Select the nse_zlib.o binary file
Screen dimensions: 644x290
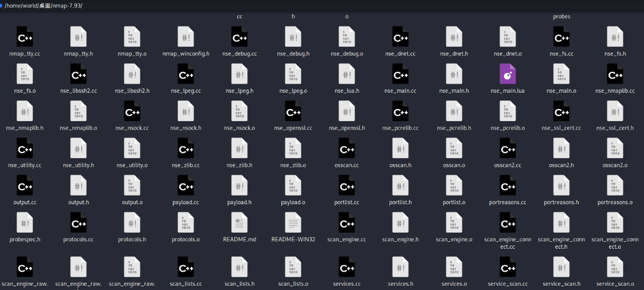click(293, 148)
